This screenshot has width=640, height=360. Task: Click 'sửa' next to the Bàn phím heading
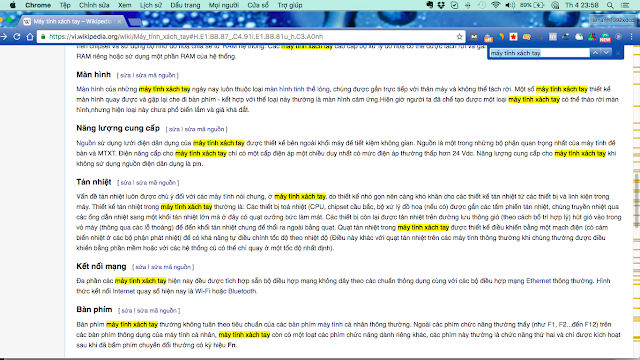tap(127, 311)
